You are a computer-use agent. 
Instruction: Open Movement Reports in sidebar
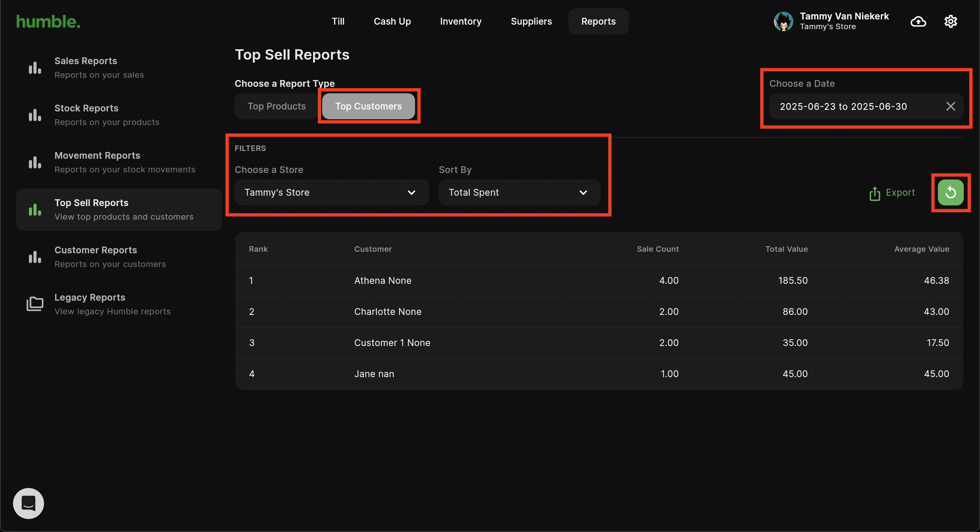(x=119, y=162)
